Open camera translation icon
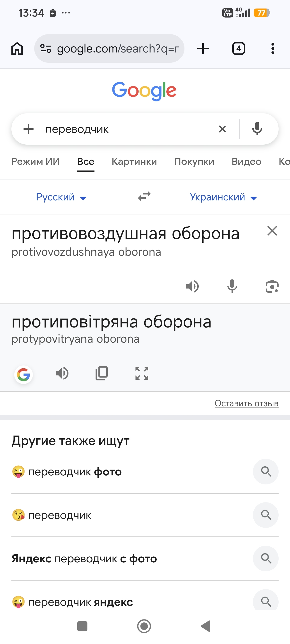290x644 pixels. pyautogui.click(x=272, y=287)
